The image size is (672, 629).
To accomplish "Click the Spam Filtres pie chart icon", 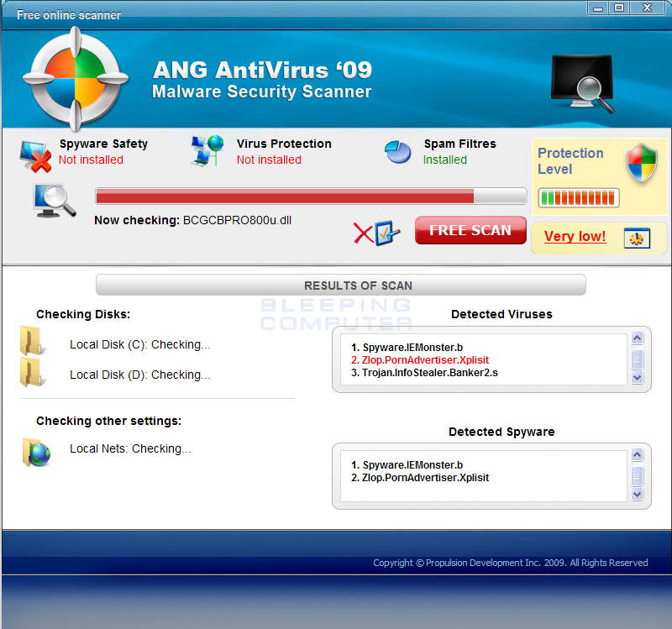I will click(397, 152).
